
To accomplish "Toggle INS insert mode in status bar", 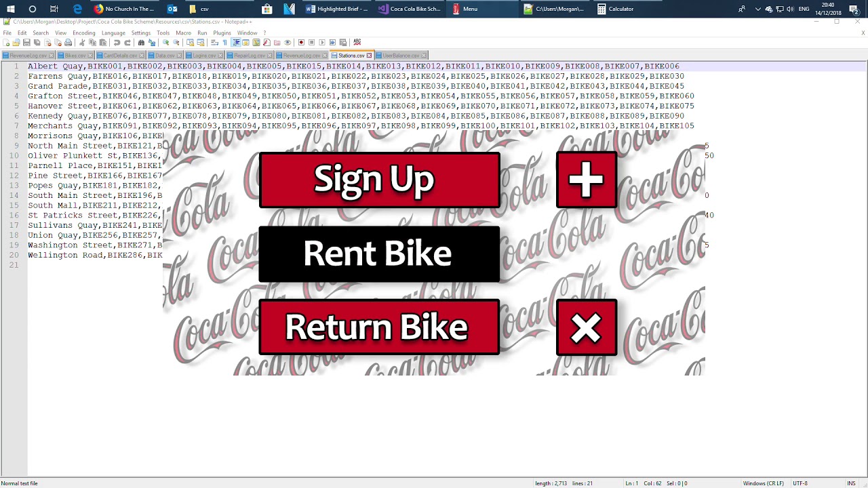I will pos(851,483).
